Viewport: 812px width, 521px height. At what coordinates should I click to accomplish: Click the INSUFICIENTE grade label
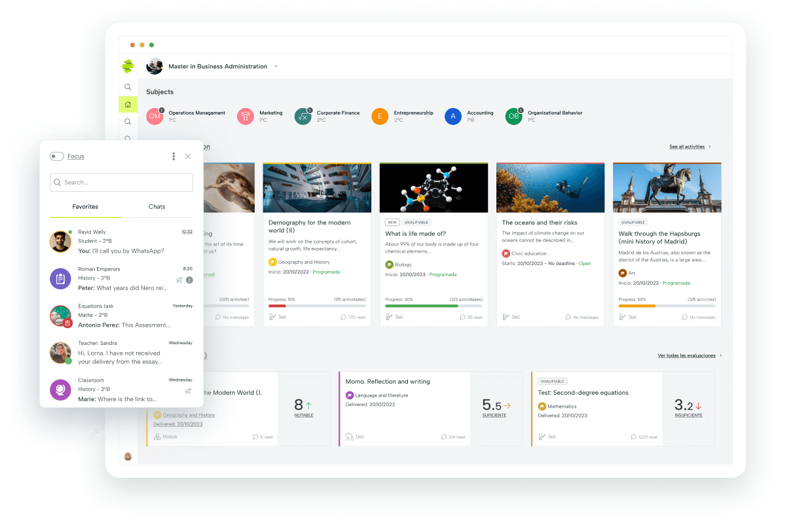tap(688, 415)
